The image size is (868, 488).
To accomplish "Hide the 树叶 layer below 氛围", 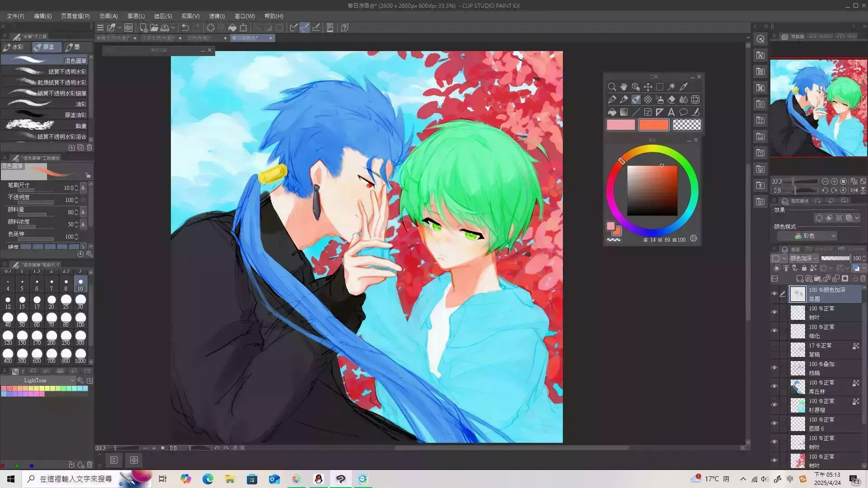I will point(774,312).
